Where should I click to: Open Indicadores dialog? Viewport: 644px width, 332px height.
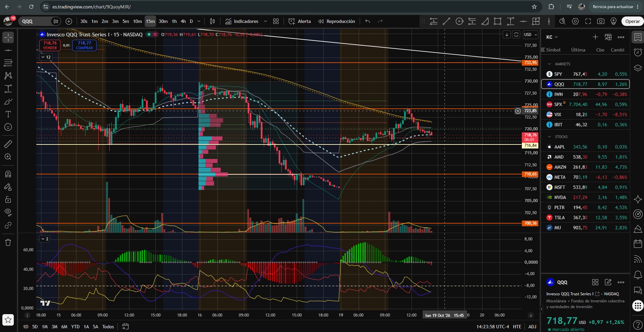[x=242, y=21]
